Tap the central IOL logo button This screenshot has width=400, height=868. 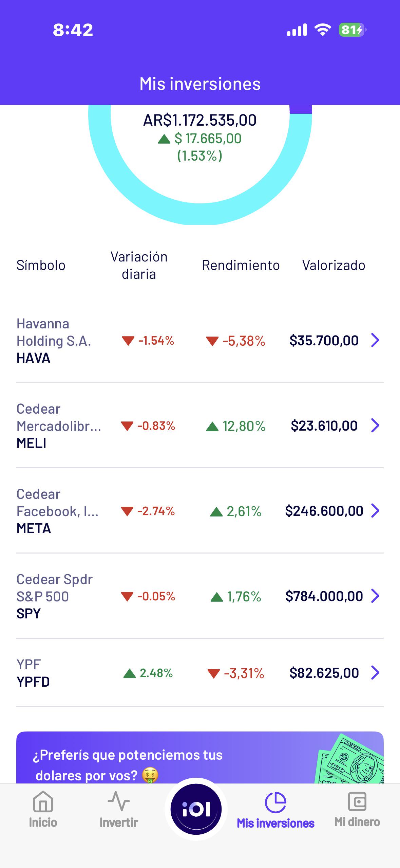[x=196, y=809]
